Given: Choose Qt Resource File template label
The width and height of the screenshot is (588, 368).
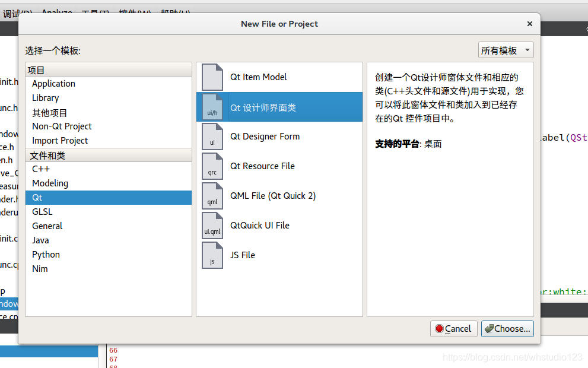Looking at the screenshot, I should 262,166.
